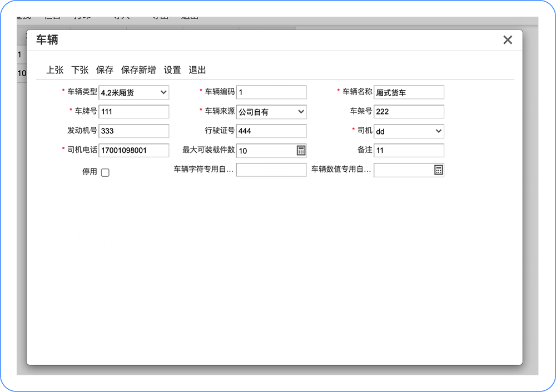Click the 备注 remarks field

click(409, 150)
